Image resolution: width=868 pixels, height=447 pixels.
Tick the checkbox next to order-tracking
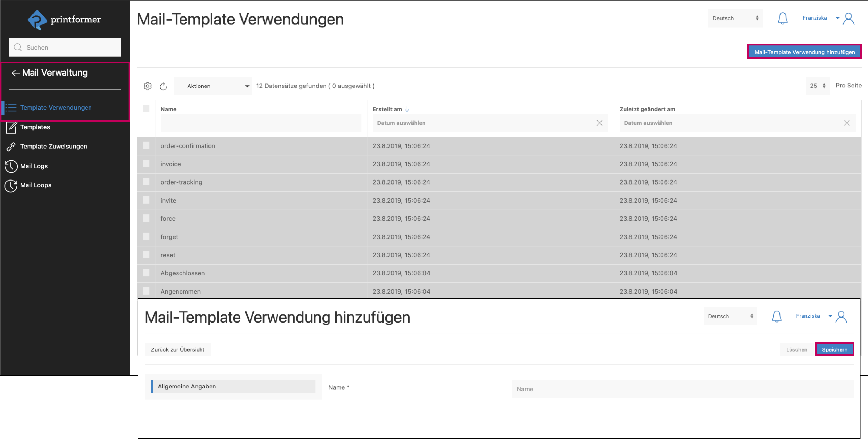pos(146,182)
